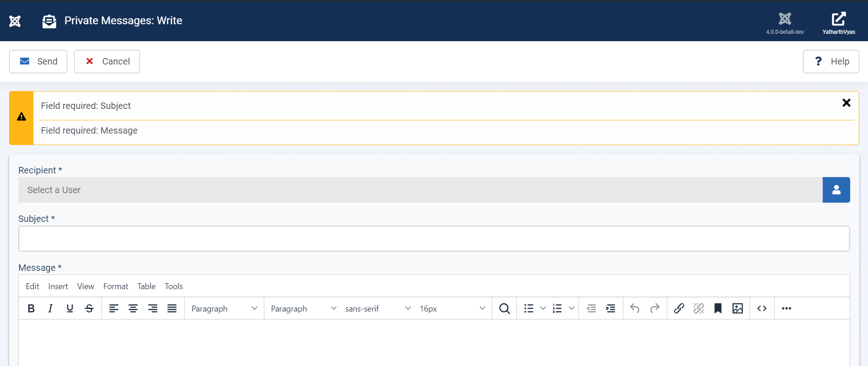868x366 pixels.
Task: Click 'Field required: Subject' warning text
Action: coord(86,106)
